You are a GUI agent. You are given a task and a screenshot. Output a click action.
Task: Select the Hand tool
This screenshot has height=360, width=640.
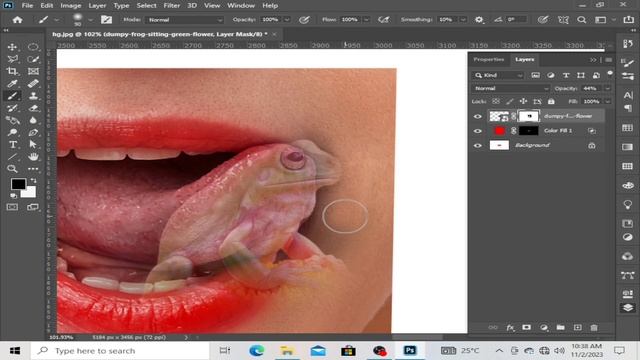[33, 157]
